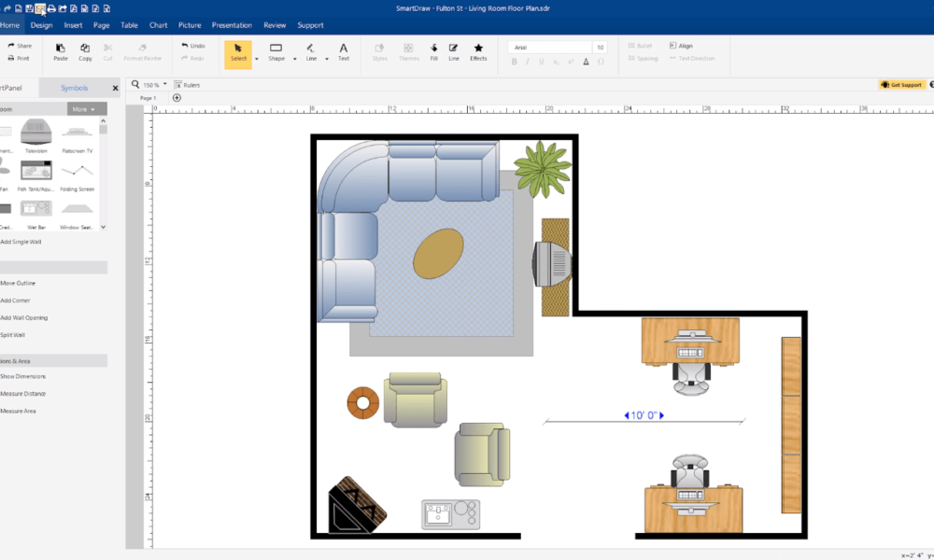Toggle Align text option
The width and height of the screenshot is (934, 560).
click(x=681, y=46)
